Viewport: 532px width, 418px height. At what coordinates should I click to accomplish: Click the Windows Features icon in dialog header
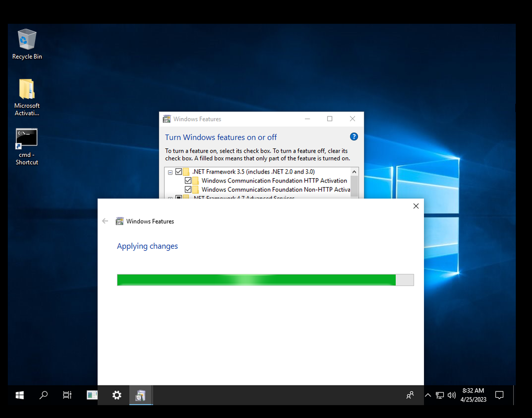point(120,222)
